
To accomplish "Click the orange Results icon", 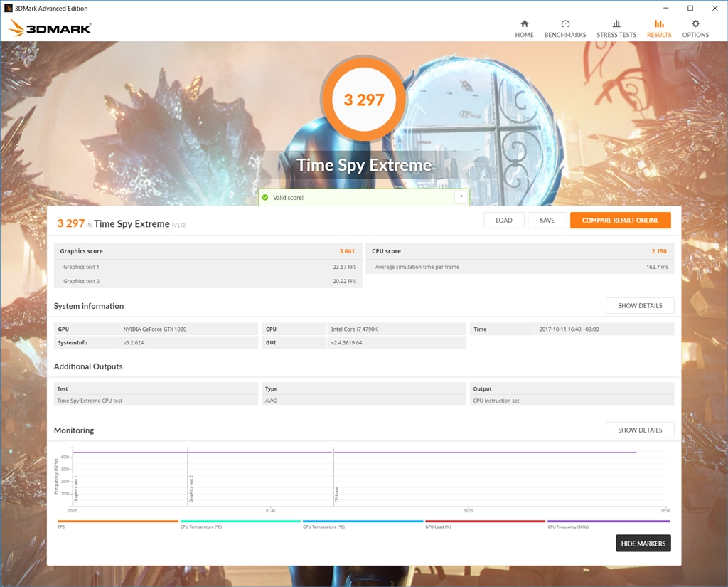I will click(658, 23).
